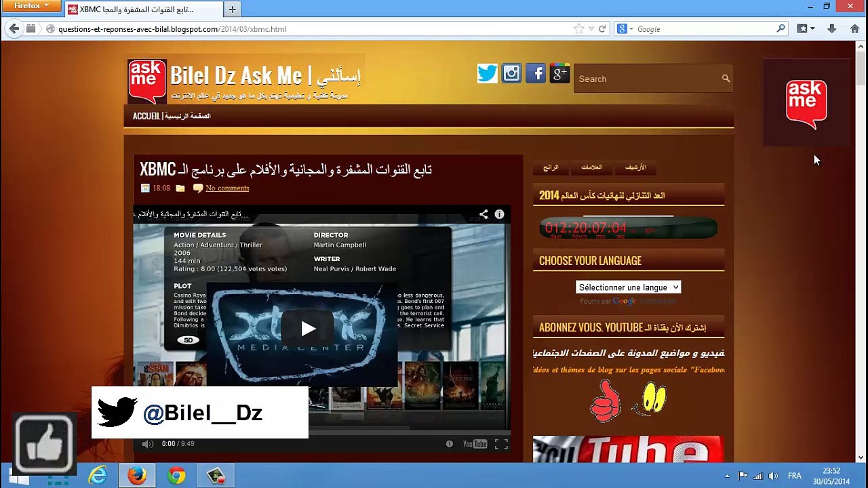
Task: Click the Firefox taskbar icon
Action: pyautogui.click(x=137, y=476)
